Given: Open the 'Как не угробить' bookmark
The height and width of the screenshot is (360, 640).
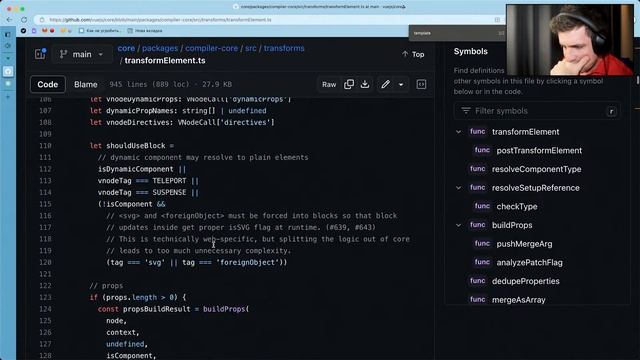Looking at the screenshot, I should [100, 31].
